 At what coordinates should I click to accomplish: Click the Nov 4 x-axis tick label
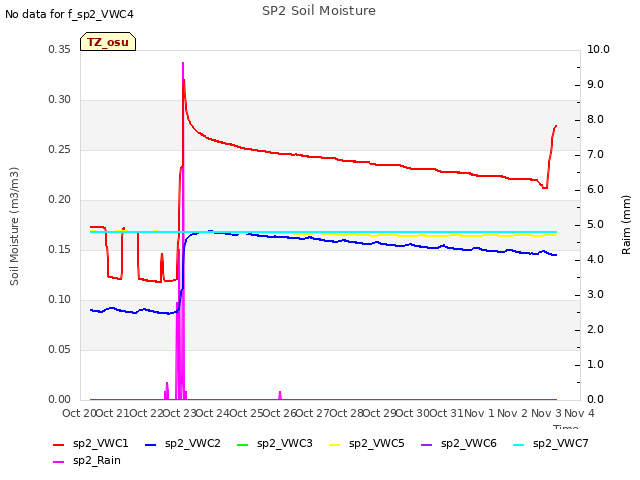point(579,413)
